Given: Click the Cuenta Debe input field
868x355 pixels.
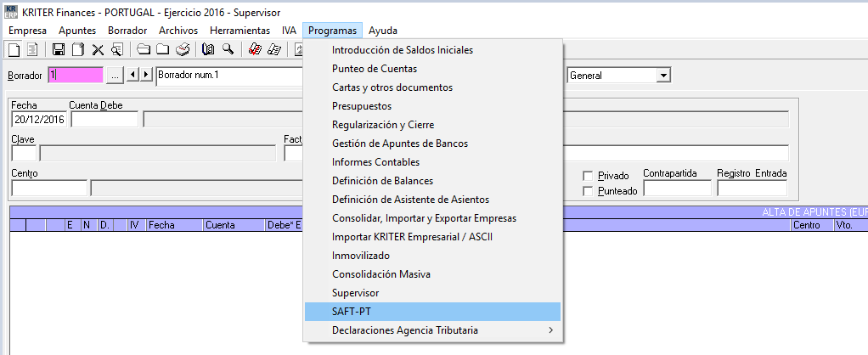Looking at the screenshot, I should click(104, 119).
